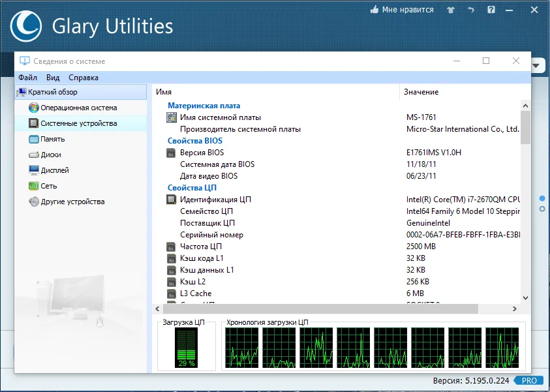The height and width of the screenshot is (392, 550).
Task: Click the blue PRO badge
Action: coord(529,381)
